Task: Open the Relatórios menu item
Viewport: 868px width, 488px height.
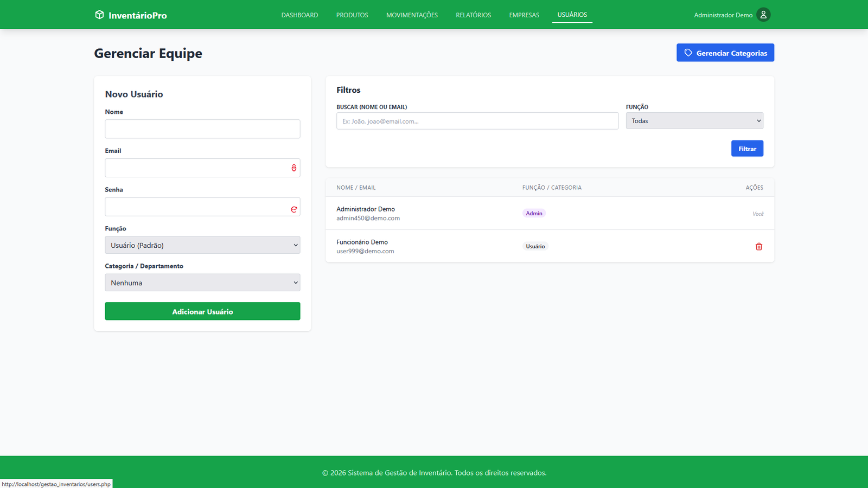Action: pos(473,15)
